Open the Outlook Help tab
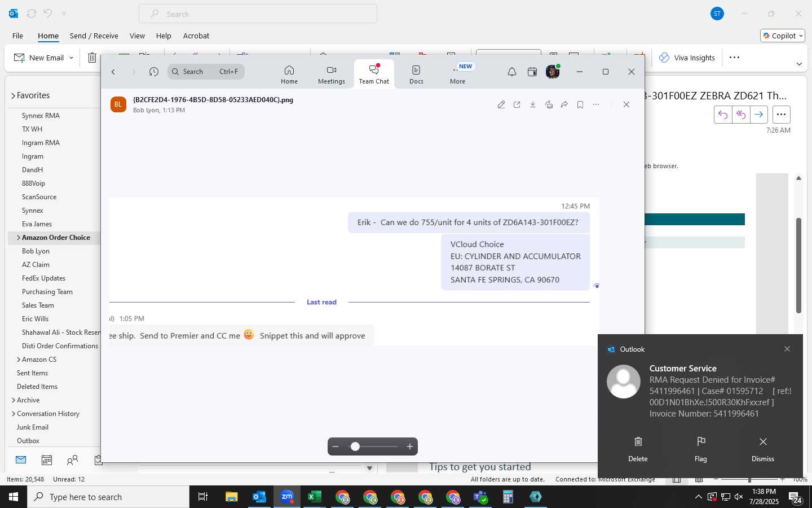Image resolution: width=812 pixels, height=508 pixels. [164, 36]
